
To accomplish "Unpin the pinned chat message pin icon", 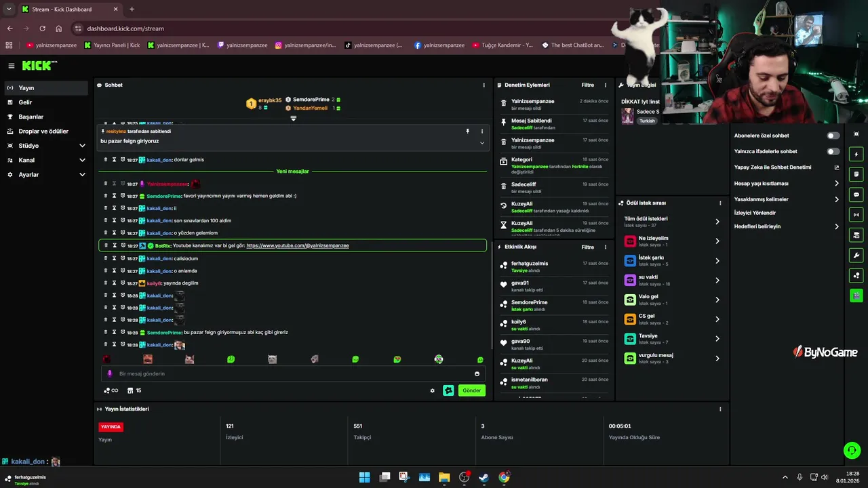I will click(x=467, y=131).
